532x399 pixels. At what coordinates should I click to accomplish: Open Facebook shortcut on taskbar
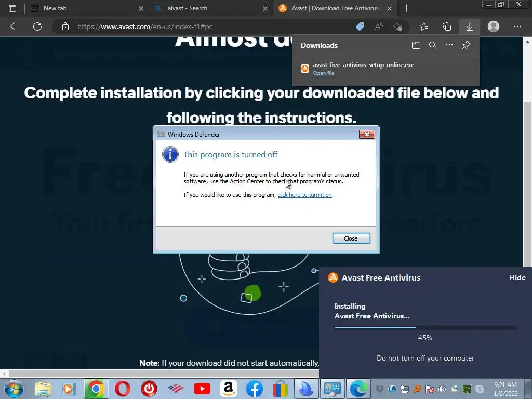pyautogui.click(x=255, y=389)
